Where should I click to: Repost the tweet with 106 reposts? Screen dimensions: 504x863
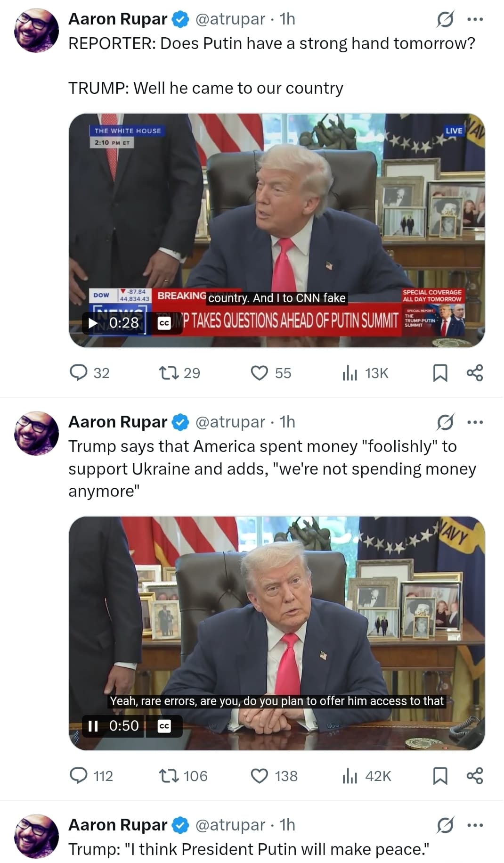(x=169, y=776)
